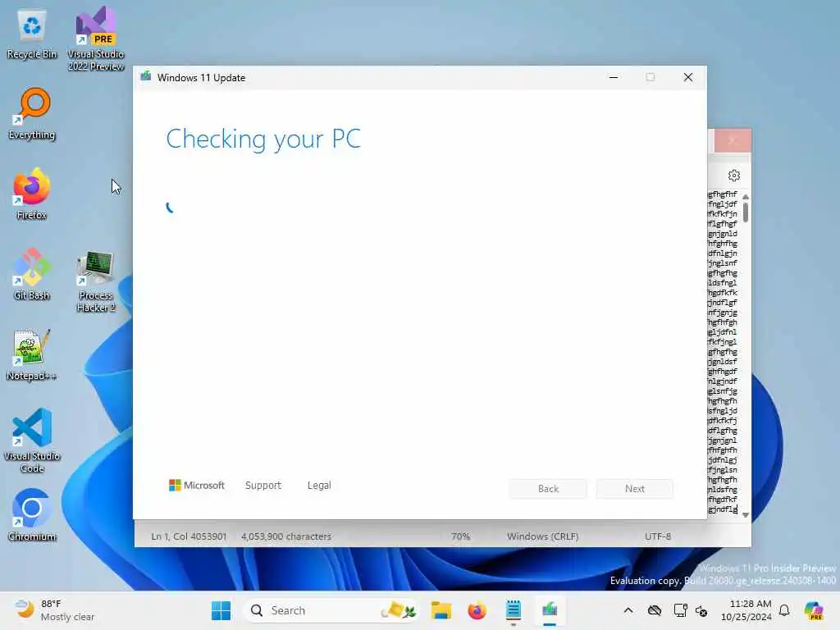
Task: Open the notifications bell icon
Action: (784, 610)
